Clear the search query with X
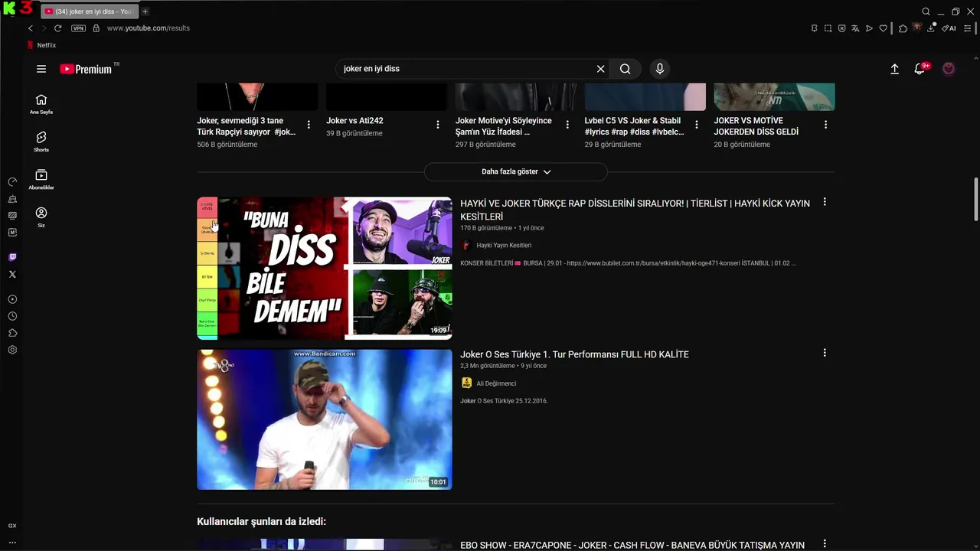980x551 pixels. tap(600, 69)
